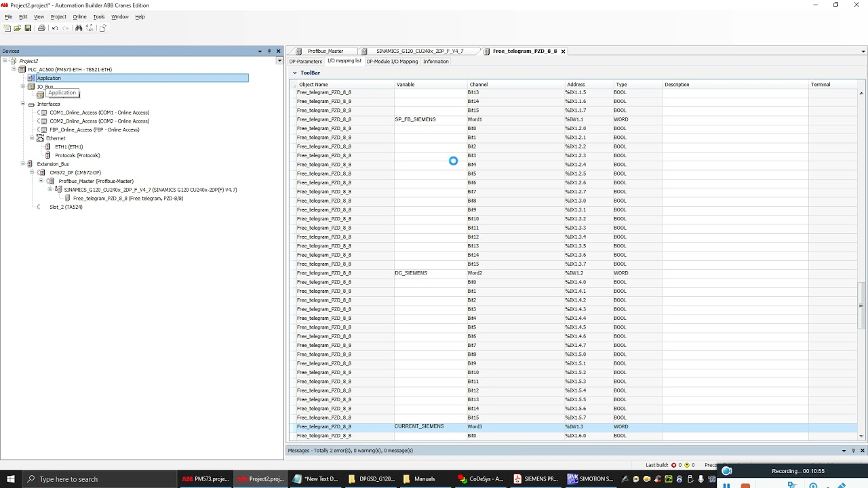The image size is (868, 488).
Task: Select Slot_2 (TA524) in device tree
Action: pyautogui.click(x=66, y=207)
